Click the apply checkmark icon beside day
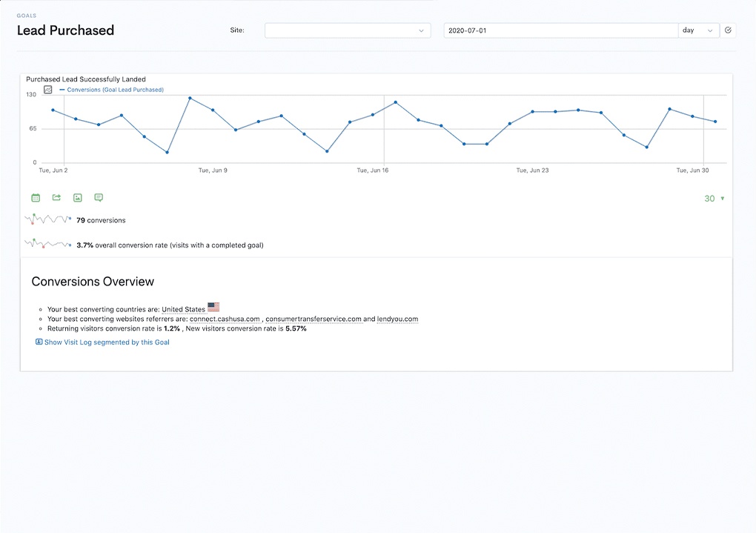 pos(728,30)
